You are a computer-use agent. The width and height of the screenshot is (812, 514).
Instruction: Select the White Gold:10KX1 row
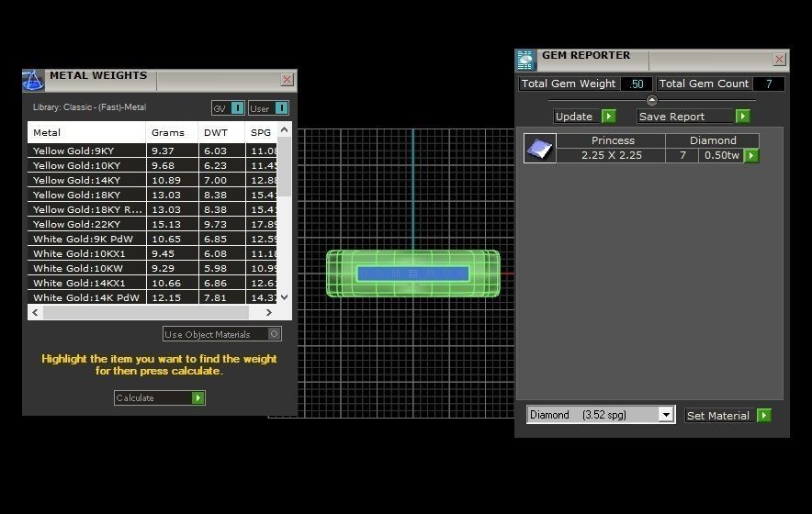152,253
